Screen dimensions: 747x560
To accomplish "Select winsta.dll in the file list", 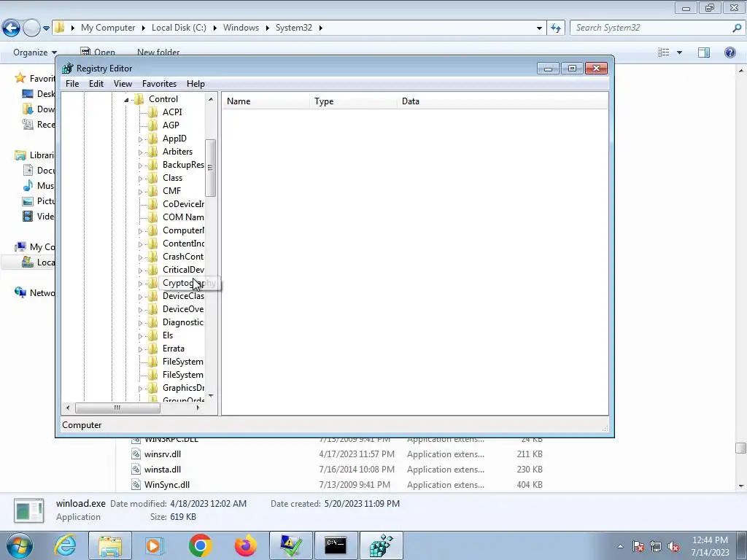I will pyautogui.click(x=163, y=470).
